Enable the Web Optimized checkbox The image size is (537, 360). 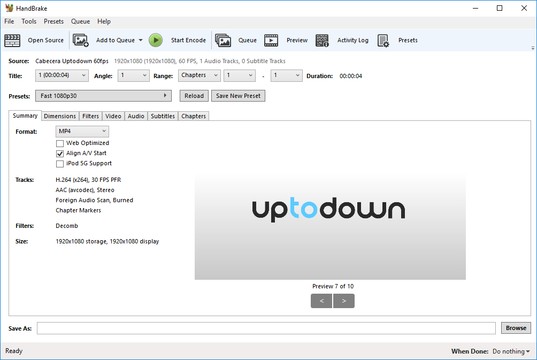[x=60, y=143]
